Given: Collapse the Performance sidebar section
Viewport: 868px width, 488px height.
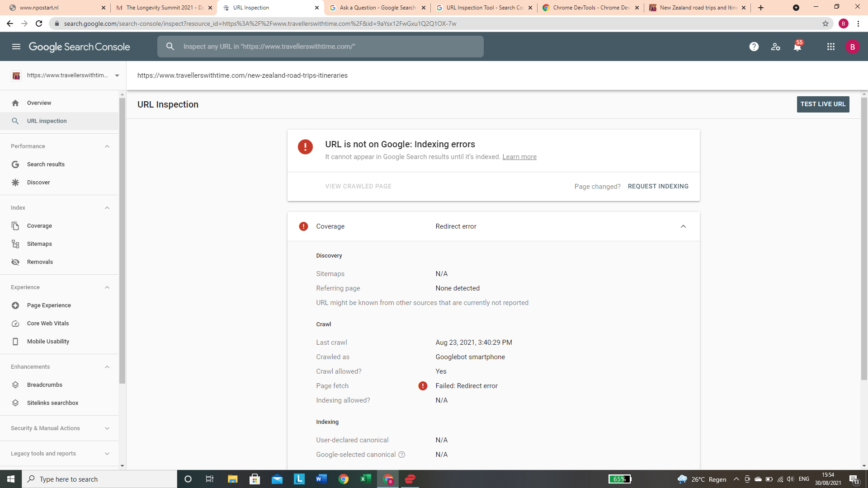Looking at the screenshot, I should (107, 146).
